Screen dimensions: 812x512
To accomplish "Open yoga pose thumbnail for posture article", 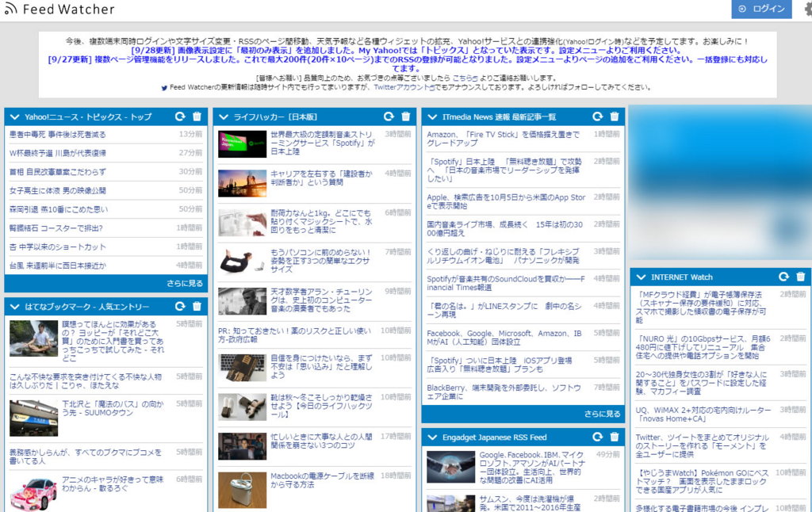I will [x=242, y=262].
